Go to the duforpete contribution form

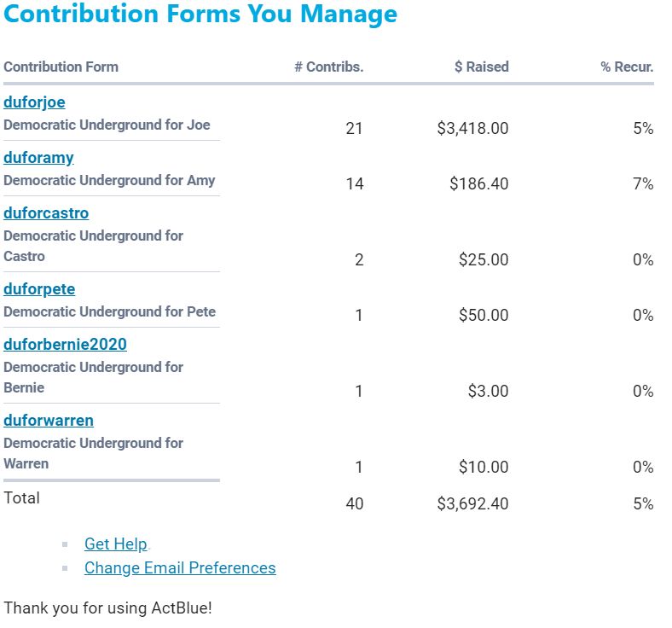point(39,289)
